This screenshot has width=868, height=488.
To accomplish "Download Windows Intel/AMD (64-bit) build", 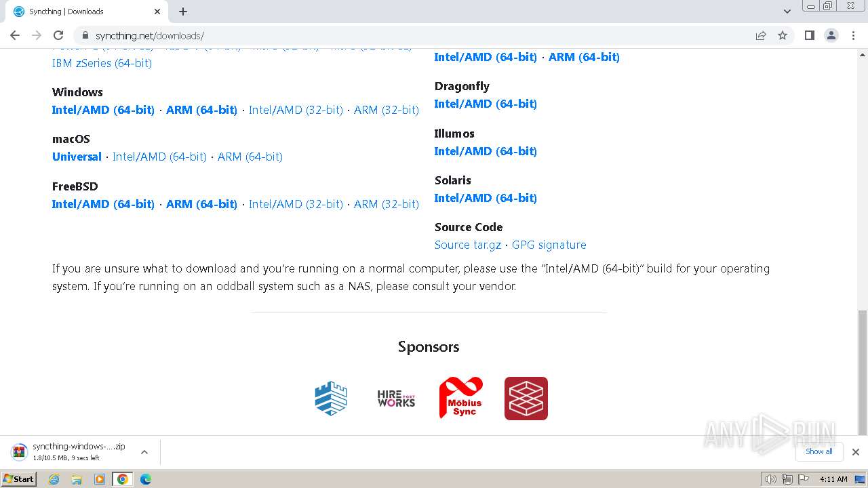I will [103, 110].
